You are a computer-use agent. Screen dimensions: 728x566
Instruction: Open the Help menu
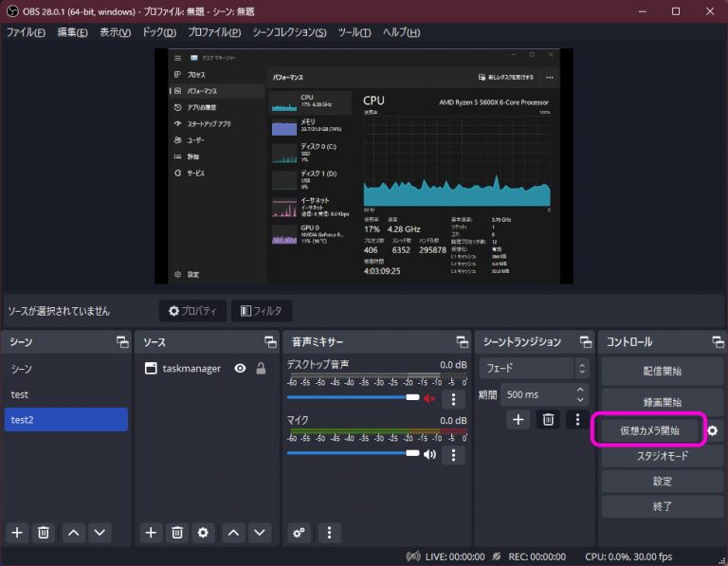click(402, 32)
